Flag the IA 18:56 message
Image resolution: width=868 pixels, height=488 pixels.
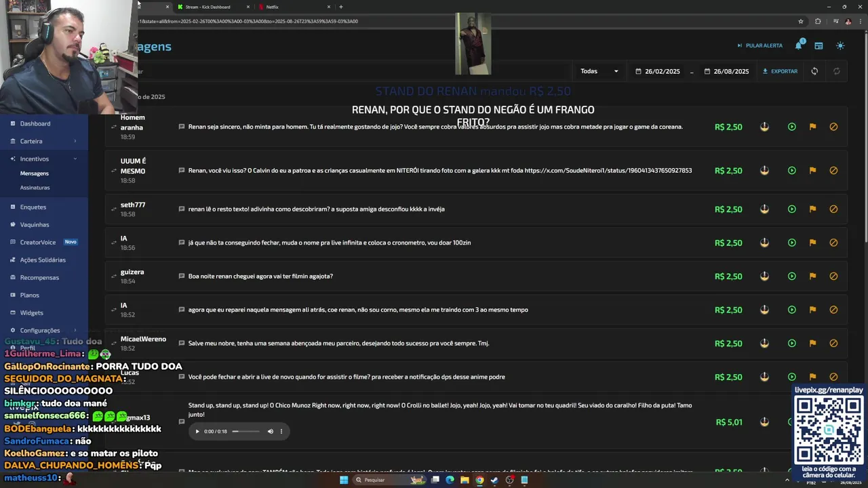(812, 243)
